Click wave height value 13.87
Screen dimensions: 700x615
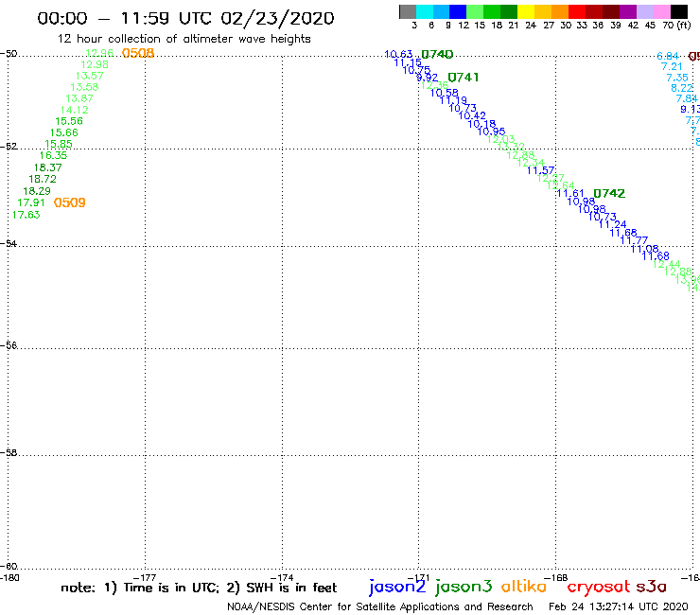pos(79,98)
